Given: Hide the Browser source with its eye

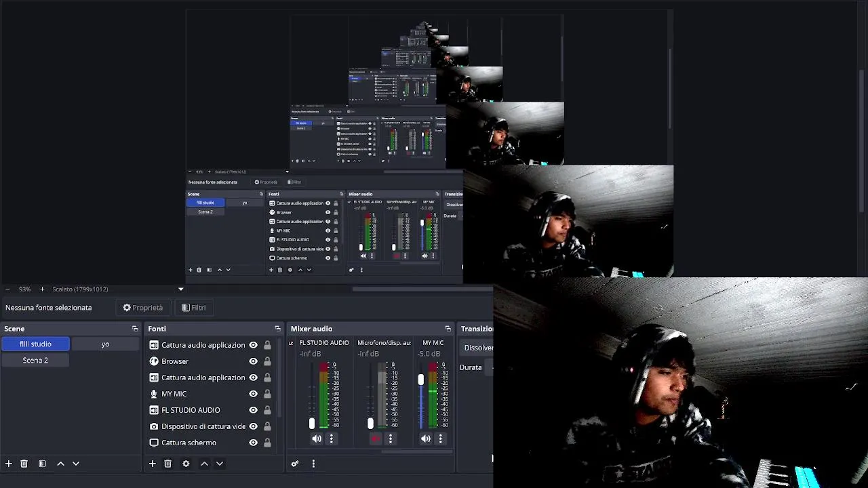Looking at the screenshot, I should [254, 361].
